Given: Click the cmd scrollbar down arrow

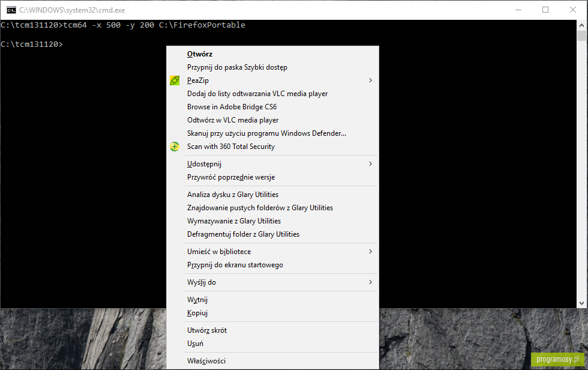Looking at the screenshot, I should 581,303.
